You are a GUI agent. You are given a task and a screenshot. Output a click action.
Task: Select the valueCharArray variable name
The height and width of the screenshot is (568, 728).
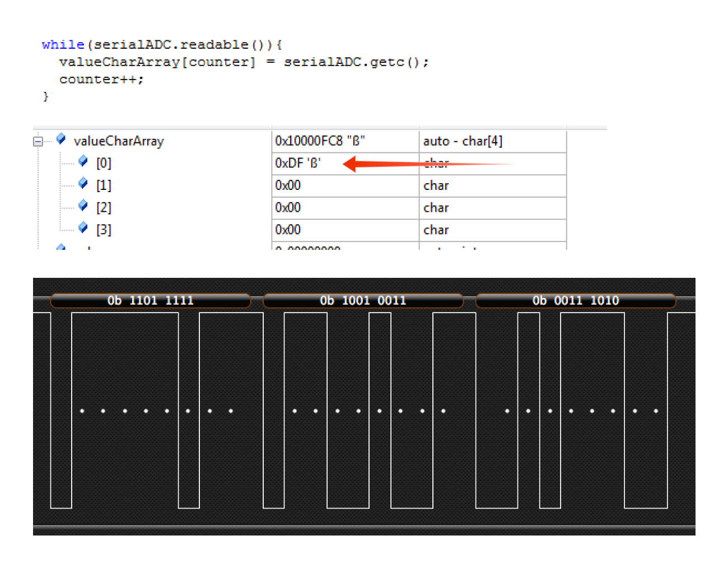pos(119,141)
